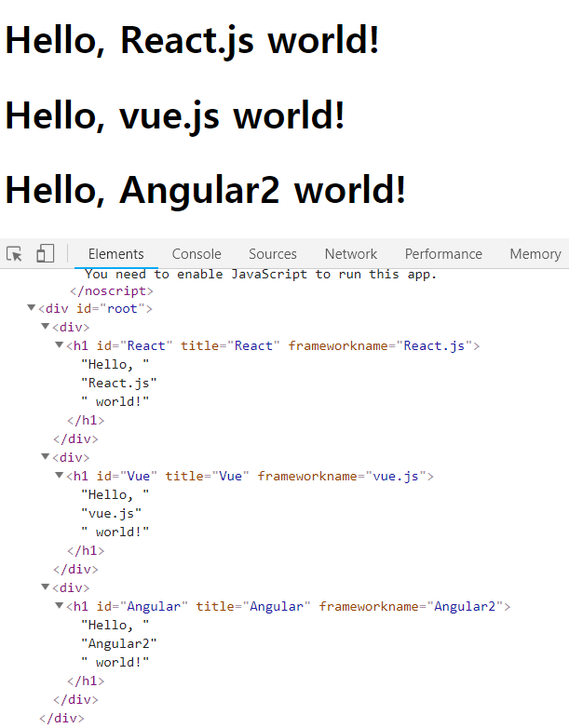Collapse the div wrapping the Vue h1
Screen dimensions: 569x728
[45, 457]
